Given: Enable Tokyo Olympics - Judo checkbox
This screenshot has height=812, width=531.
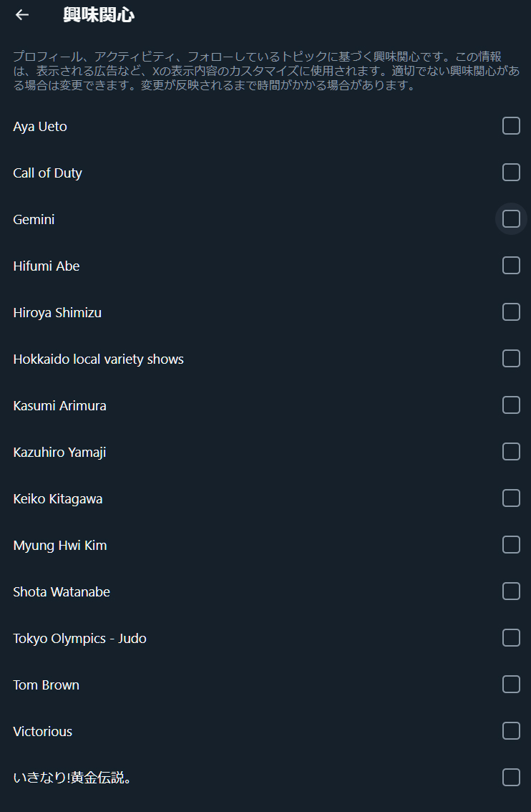Looking at the screenshot, I should coord(511,638).
